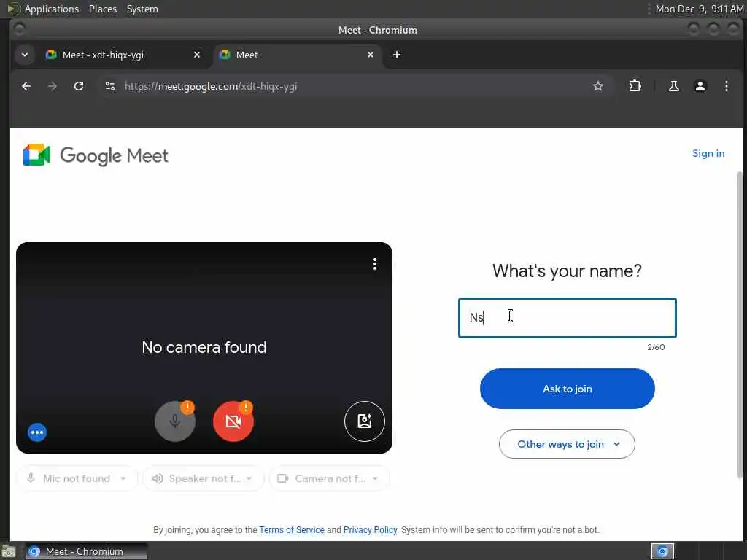Toggle the microphone button in the preview
The image size is (747, 560).
click(x=175, y=421)
